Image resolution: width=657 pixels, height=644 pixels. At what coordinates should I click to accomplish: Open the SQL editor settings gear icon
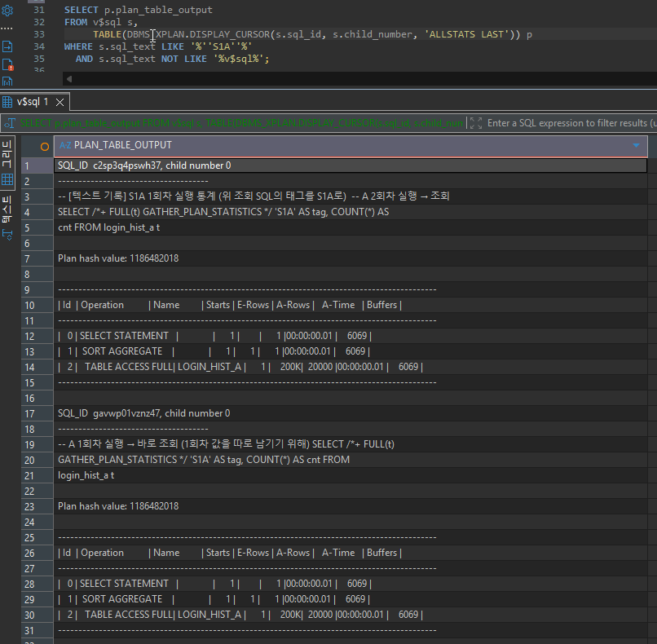[7, 10]
